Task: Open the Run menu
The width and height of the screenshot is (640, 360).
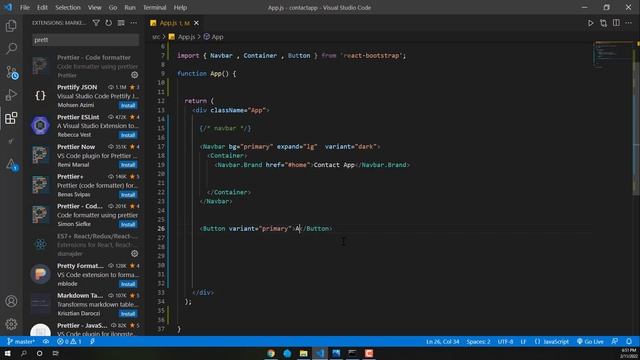Action: point(130,7)
